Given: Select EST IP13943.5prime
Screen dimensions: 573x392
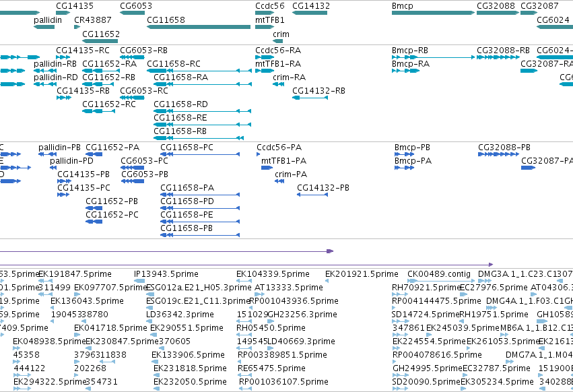Looking at the screenshot, I should (x=139, y=280).
